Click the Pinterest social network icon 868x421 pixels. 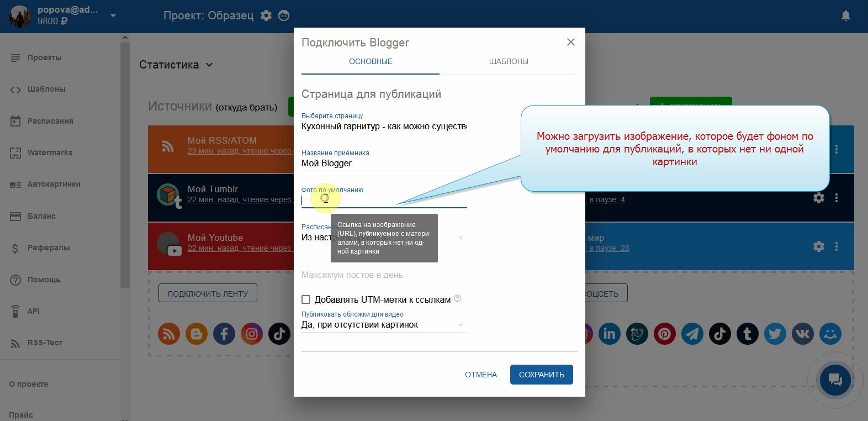664,334
